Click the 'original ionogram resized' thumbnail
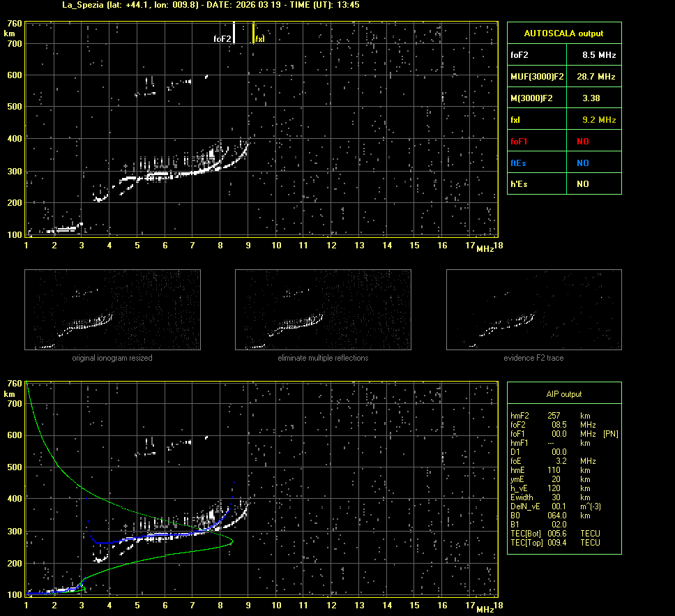This screenshot has height=616, width=675. pos(112,310)
